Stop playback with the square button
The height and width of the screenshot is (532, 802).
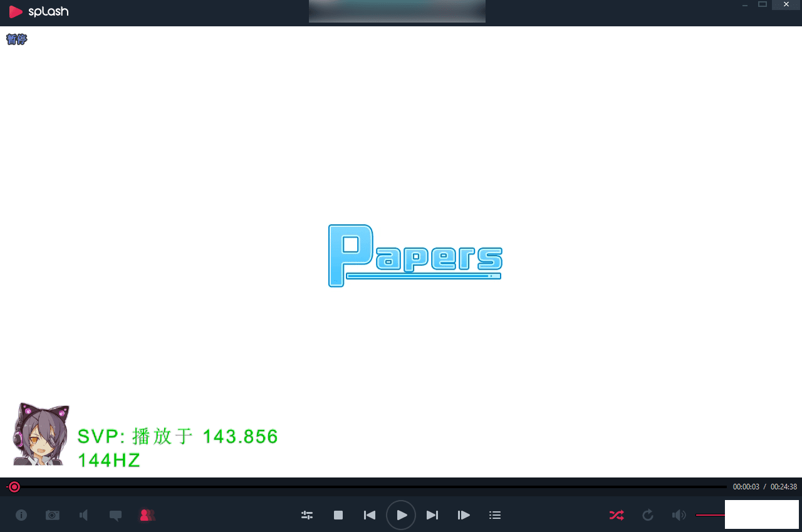click(x=338, y=515)
